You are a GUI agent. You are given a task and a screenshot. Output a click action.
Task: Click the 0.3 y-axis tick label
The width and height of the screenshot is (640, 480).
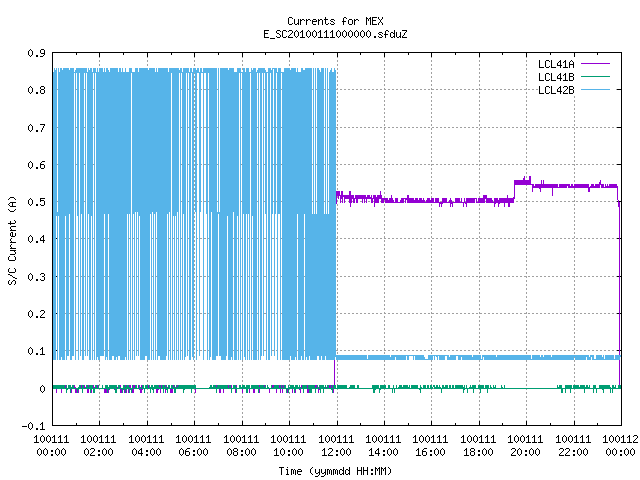[36, 277]
